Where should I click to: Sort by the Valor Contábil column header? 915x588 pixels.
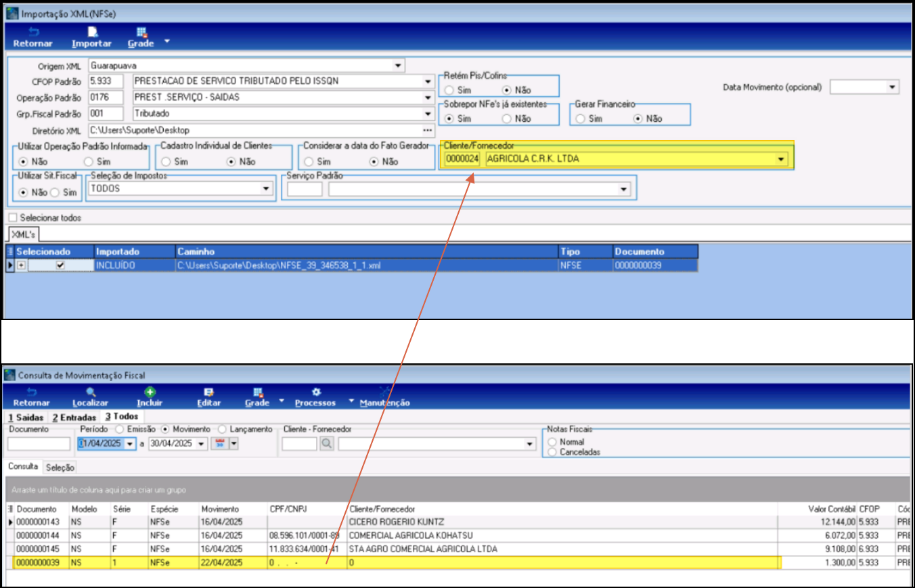pyautogui.click(x=818, y=509)
